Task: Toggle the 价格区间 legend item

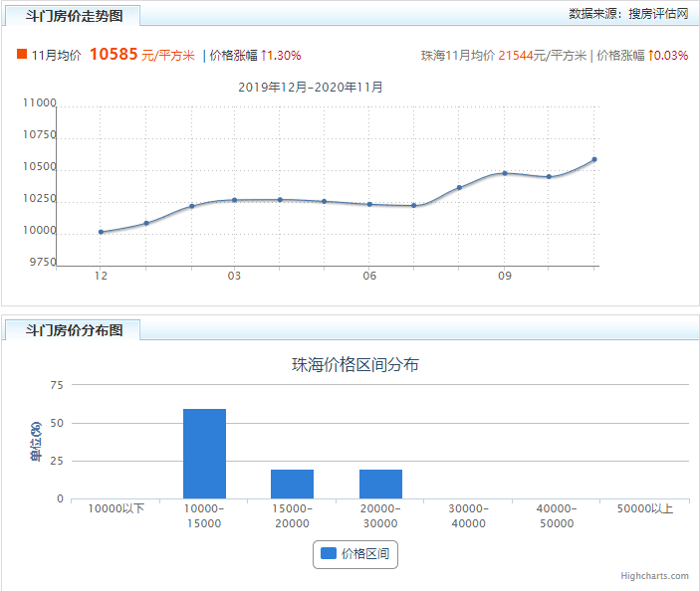Action: (x=355, y=554)
